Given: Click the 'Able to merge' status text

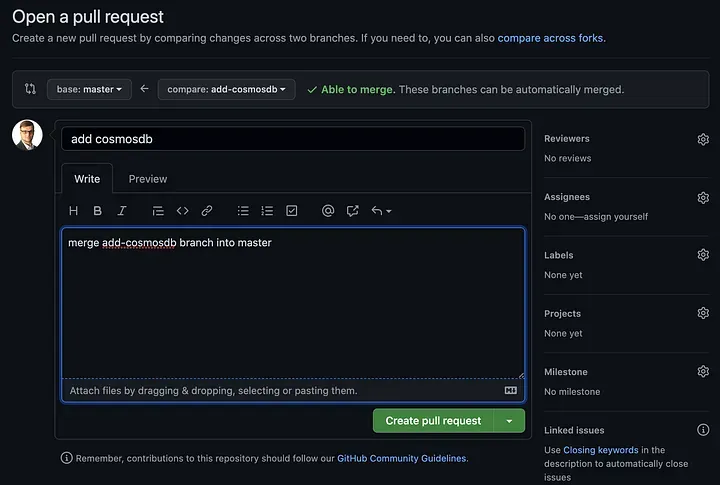Looking at the screenshot, I should 357,90.
